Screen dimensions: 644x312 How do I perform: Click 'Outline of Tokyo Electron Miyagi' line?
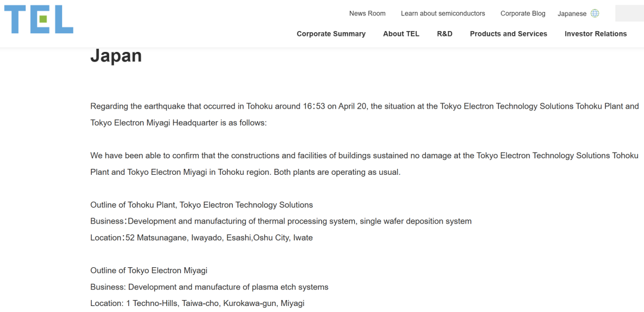point(149,270)
